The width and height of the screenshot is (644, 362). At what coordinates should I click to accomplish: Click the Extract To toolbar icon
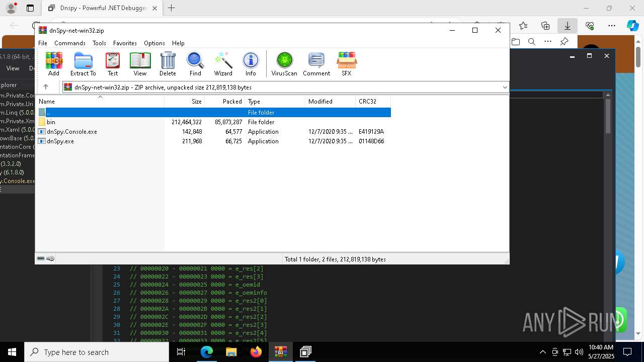click(83, 64)
